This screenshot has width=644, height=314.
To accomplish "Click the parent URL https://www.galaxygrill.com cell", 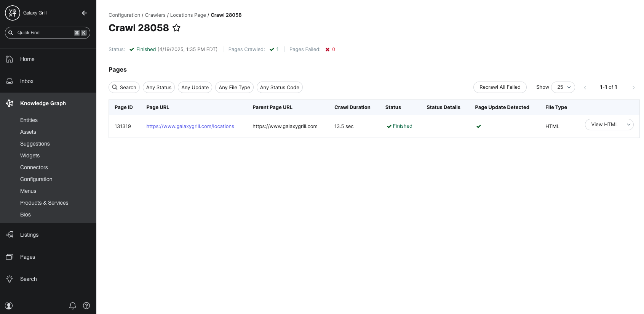I will pos(285,127).
